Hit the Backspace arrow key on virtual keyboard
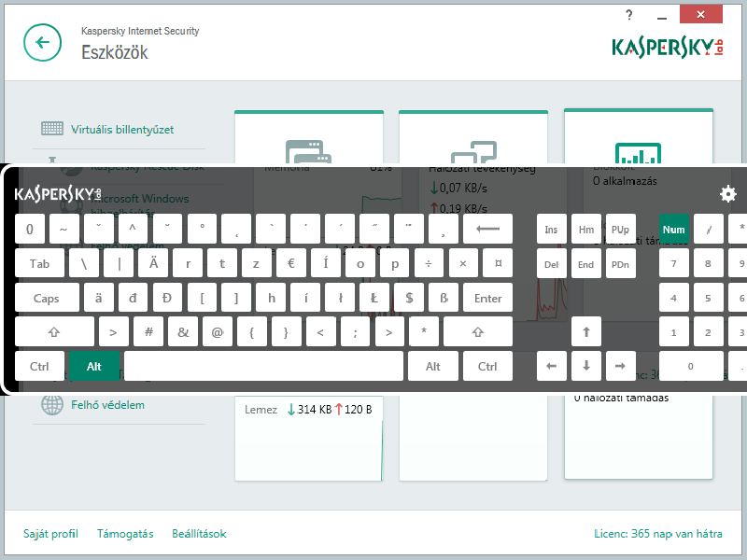This screenshot has height=560, width=747. click(x=487, y=229)
